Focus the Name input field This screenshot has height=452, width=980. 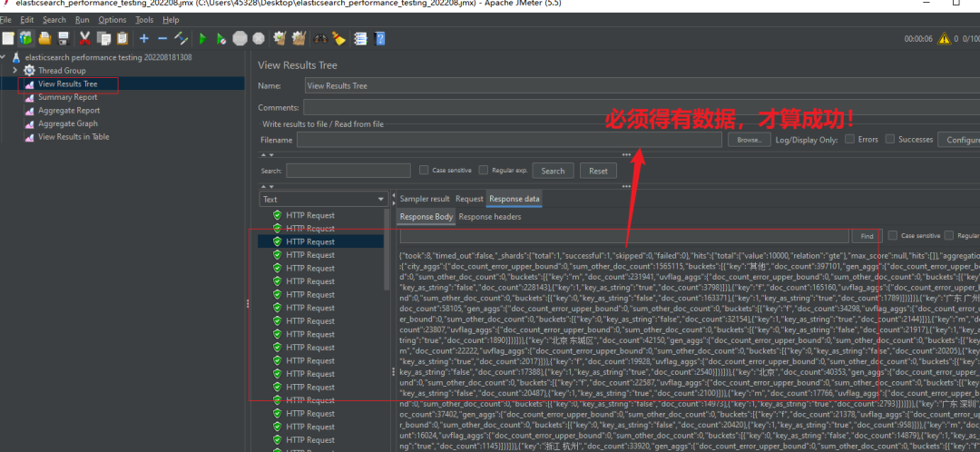(642, 85)
